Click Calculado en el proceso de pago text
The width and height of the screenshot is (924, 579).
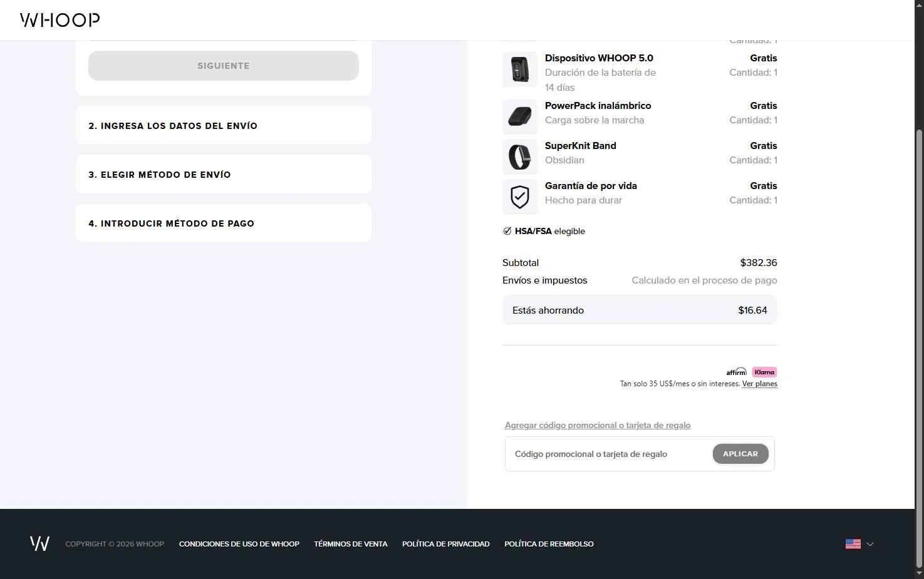point(704,280)
